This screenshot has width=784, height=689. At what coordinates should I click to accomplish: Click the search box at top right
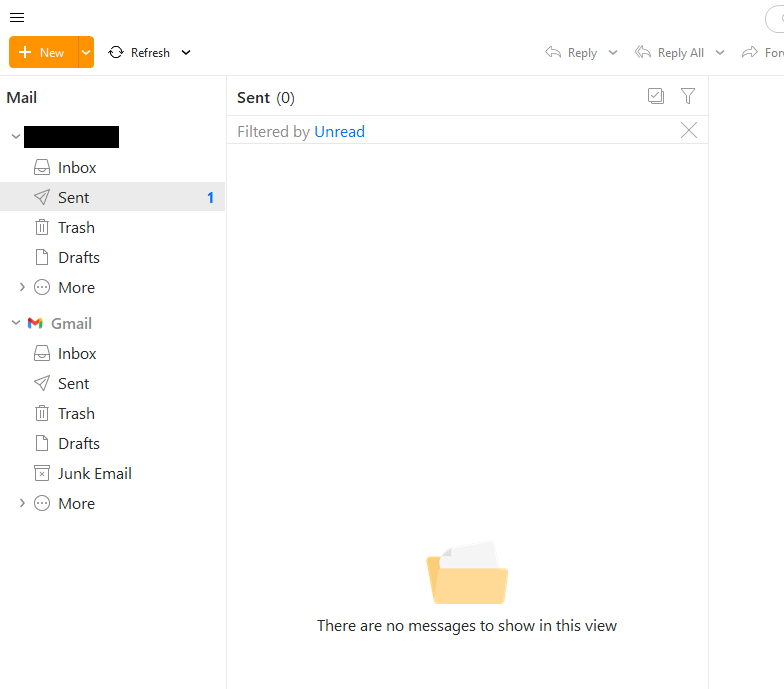click(x=774, y=19)
